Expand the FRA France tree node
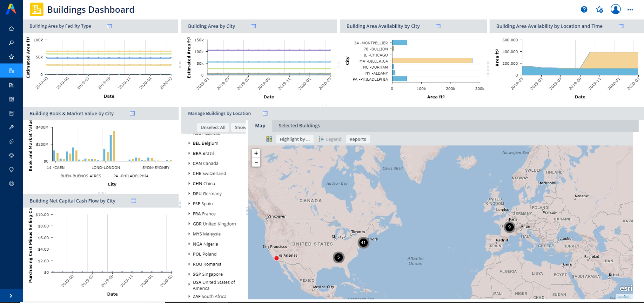644x303 pixels. pyautogui.click(x=189, y=214)
